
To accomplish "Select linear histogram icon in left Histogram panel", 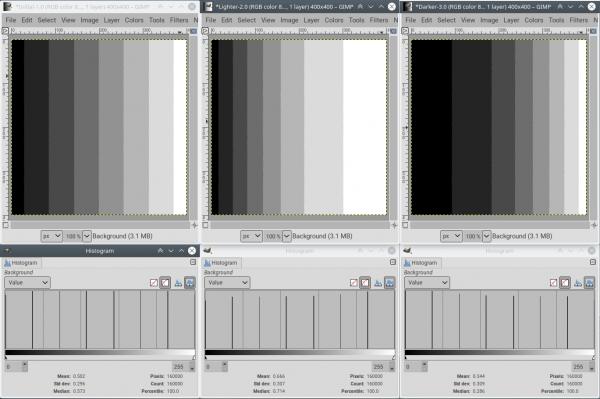I will (178, 283).
